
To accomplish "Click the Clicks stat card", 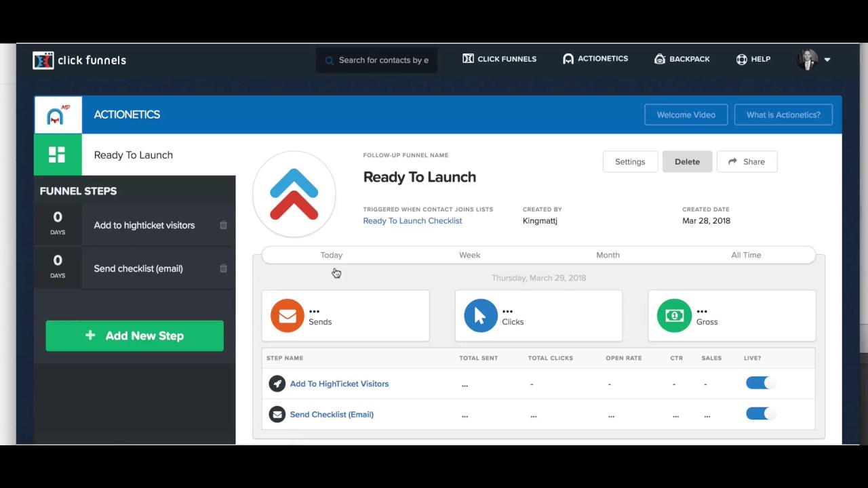I will [538, 316].
